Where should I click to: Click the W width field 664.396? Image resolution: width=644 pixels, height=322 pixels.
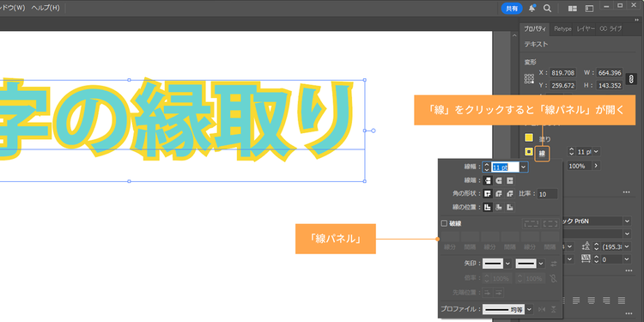tap(610, 73)
